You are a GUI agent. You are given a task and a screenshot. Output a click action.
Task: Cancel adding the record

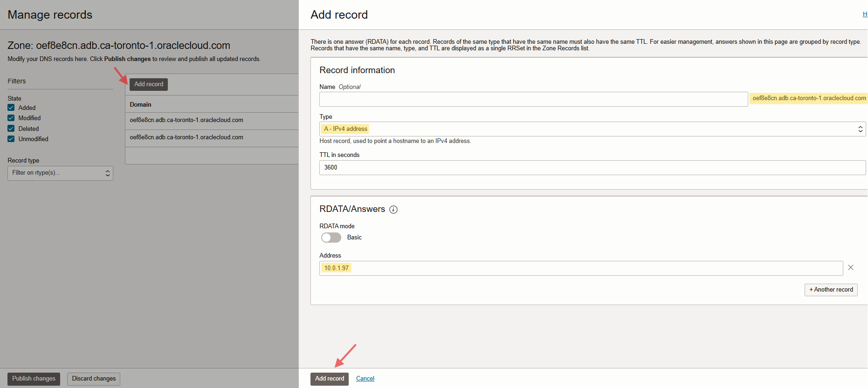click(365, 379)
